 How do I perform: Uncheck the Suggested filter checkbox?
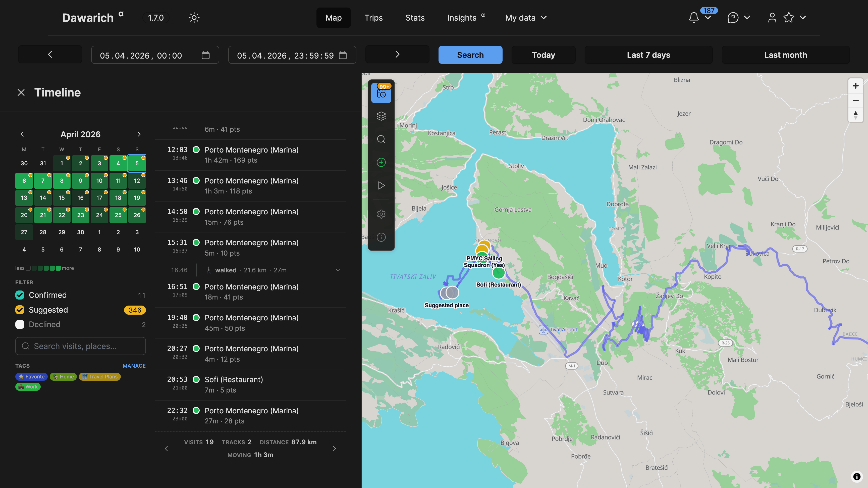20,310
